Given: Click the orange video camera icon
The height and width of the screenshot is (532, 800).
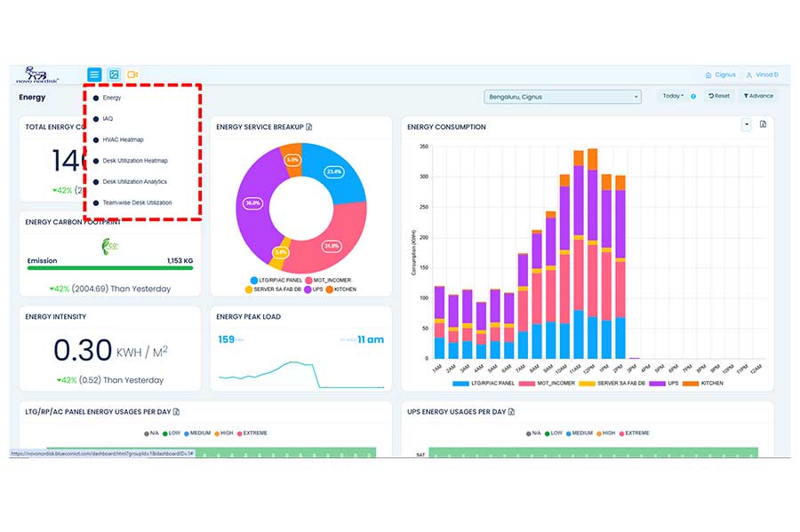Looking at the screenshot, I should pos(132,75).
